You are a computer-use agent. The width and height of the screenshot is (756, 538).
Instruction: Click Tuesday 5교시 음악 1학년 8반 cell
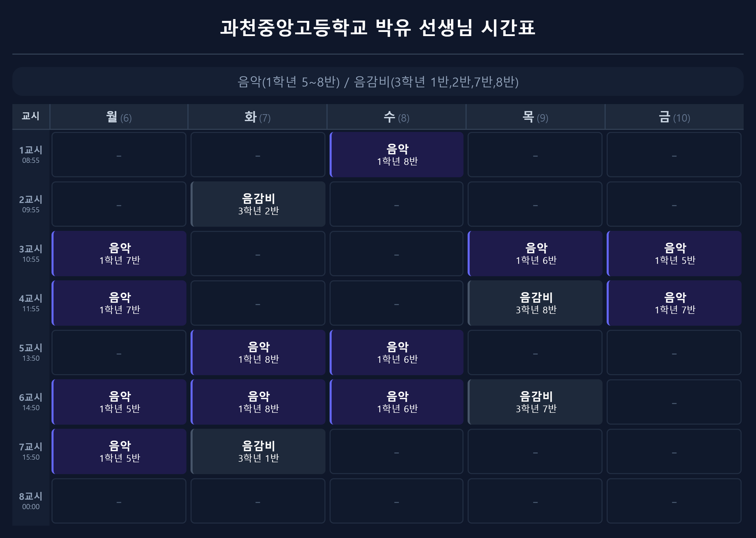point(258,352)
